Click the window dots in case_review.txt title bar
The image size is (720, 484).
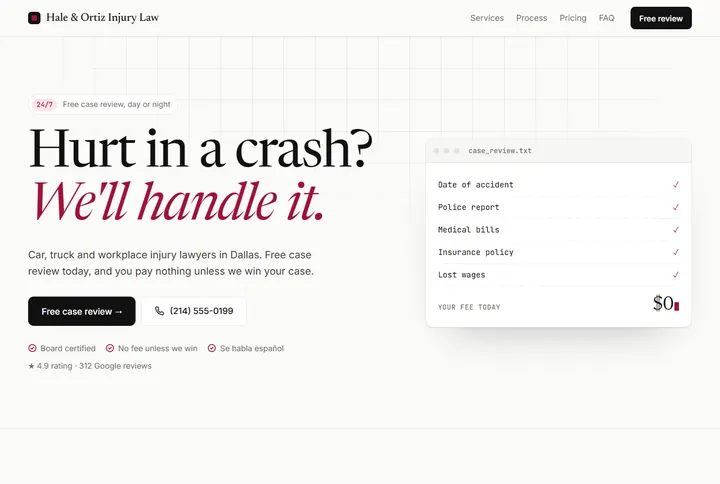coord(446,151)
